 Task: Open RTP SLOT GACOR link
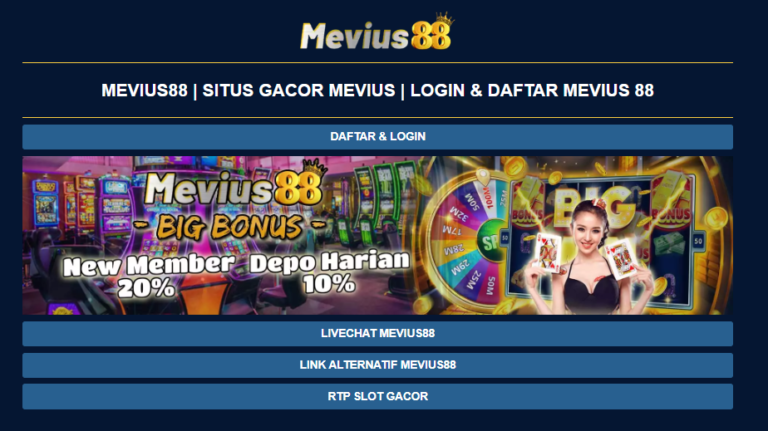click(378, 396)
